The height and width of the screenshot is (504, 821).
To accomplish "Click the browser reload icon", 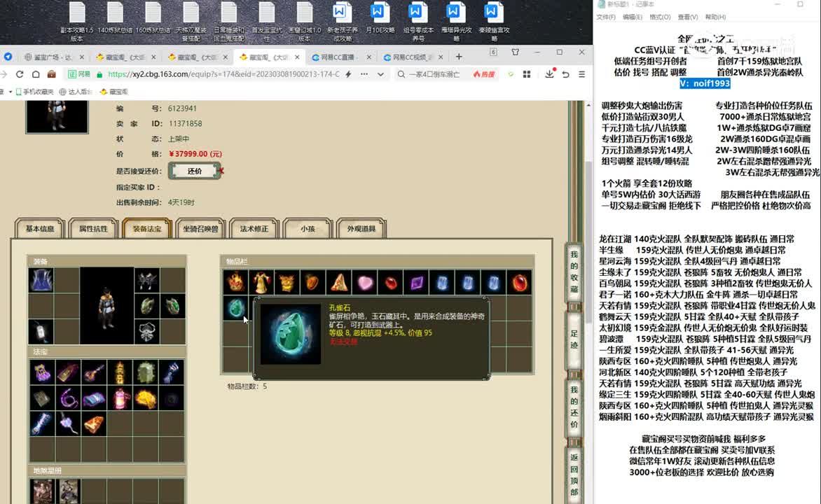I will coord(19,73).
